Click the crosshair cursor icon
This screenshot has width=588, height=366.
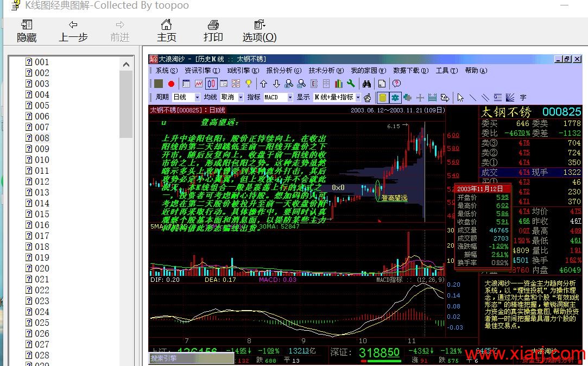pos(420,98)
